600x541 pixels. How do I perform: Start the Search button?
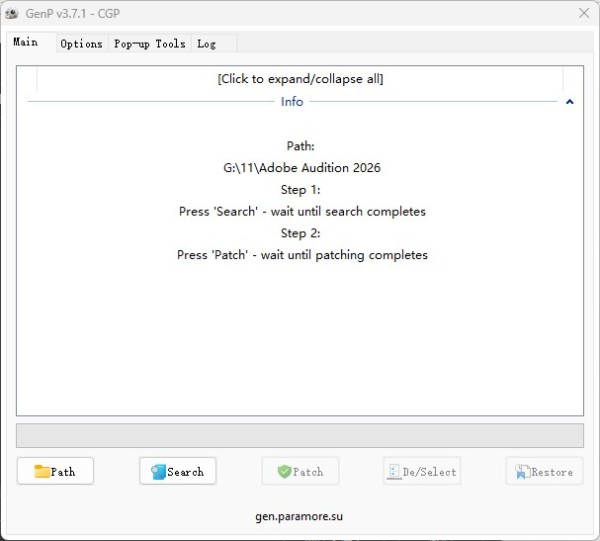178,471
